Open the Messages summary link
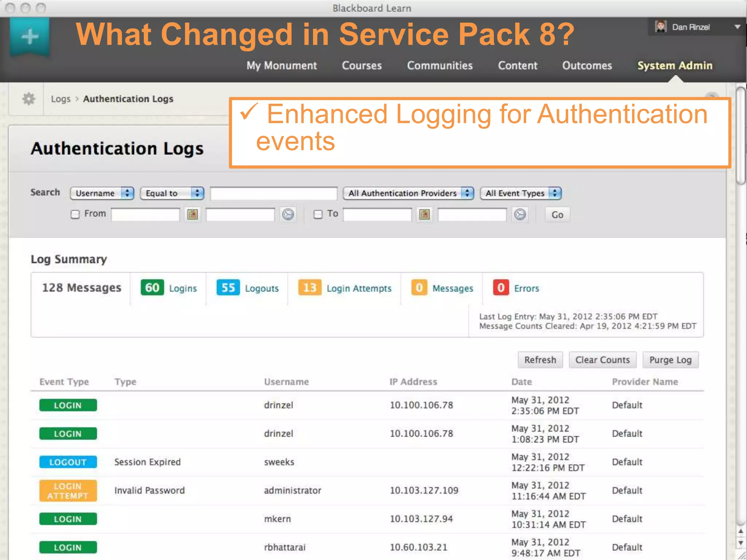Image resolution: width=747 pixels, height=560 pixels. pyautogui.click(x=453, y=288)
